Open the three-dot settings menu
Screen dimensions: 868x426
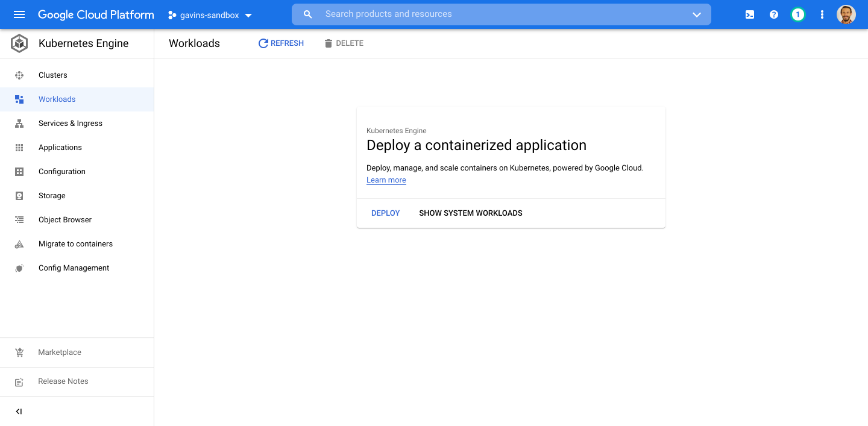822,14
